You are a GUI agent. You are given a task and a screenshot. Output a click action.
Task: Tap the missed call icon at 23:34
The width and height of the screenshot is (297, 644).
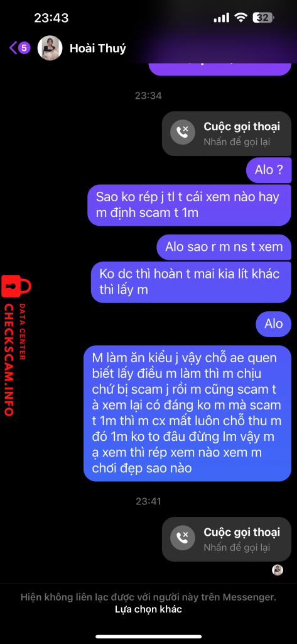(182, 133)
